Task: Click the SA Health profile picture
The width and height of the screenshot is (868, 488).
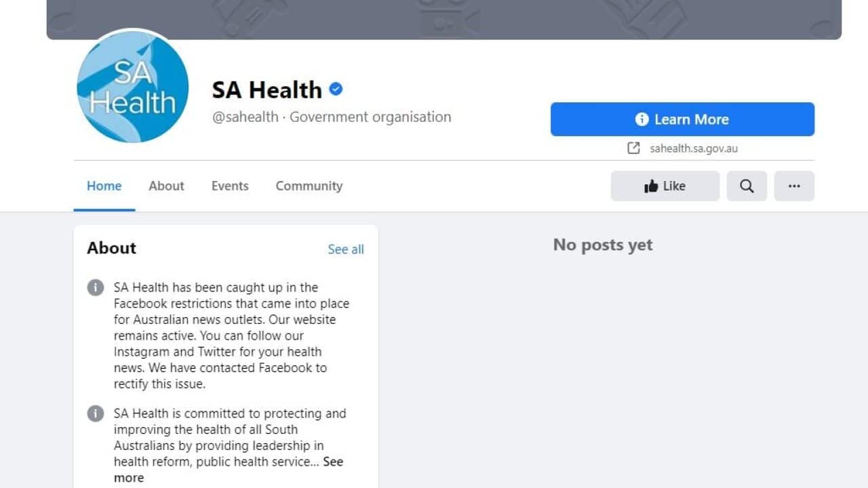Action: (132, 86)
